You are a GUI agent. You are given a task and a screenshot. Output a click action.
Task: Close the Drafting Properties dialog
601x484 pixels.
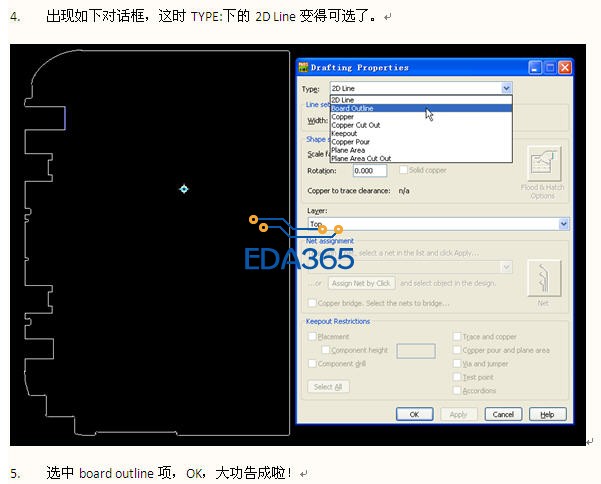click(x=565, y=68)
